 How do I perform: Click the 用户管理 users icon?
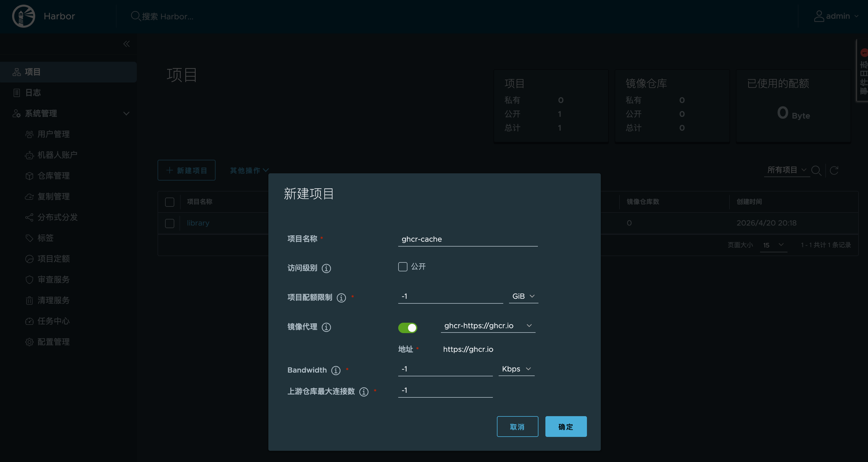[x=29, y=134]
